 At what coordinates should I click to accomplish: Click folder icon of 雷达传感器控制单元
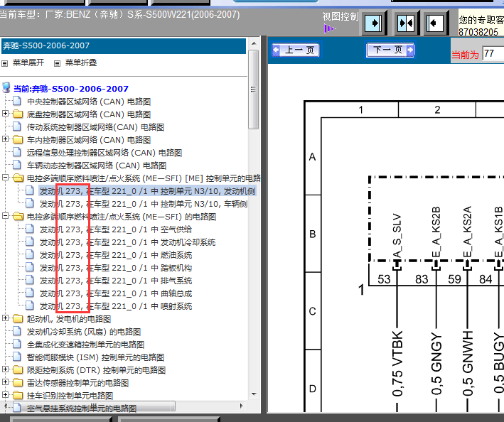(x=18, y=383)
